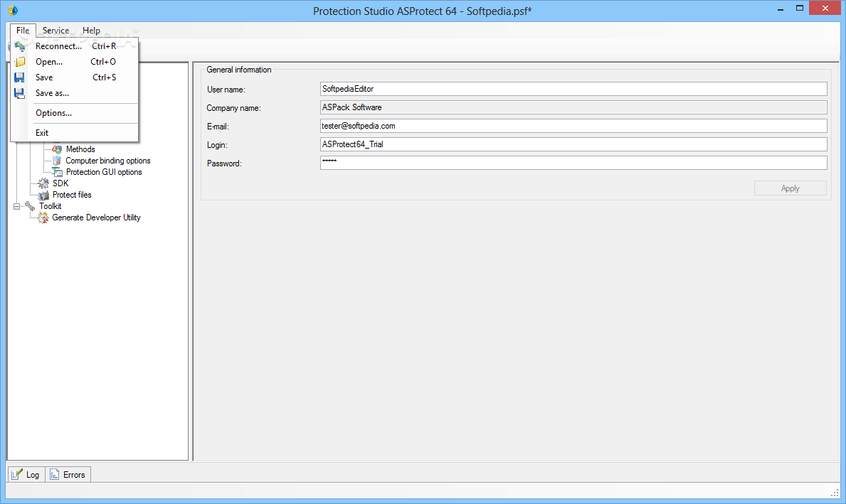Click the Save as disk icon
The height and width of the screenshot is (504, 846).
19,93
